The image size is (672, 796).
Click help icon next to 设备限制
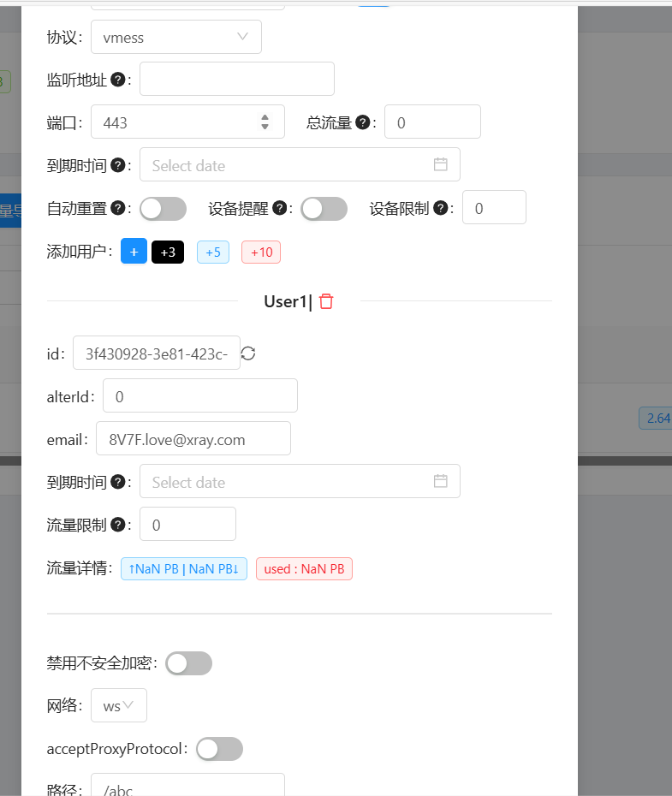point(441,208)
